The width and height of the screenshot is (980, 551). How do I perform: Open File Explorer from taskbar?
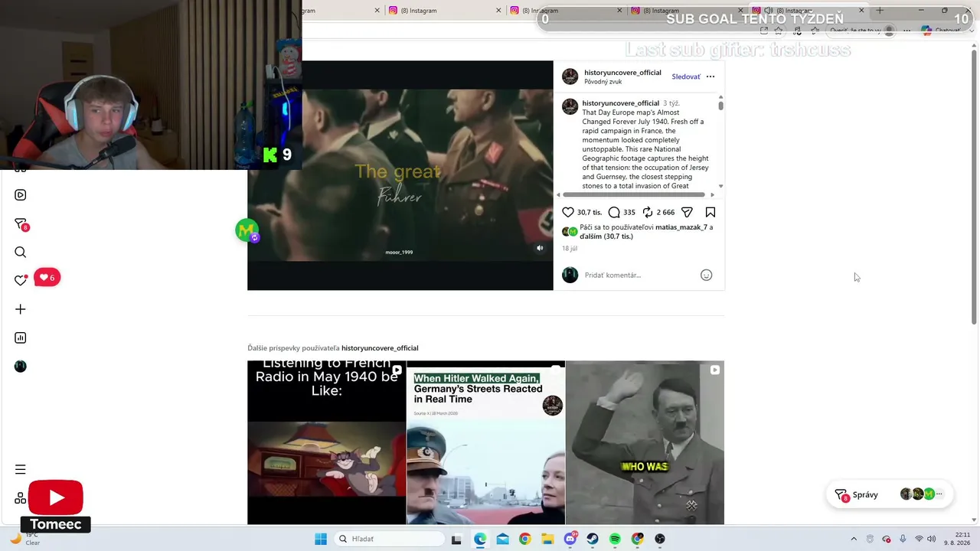pos(547,539)
